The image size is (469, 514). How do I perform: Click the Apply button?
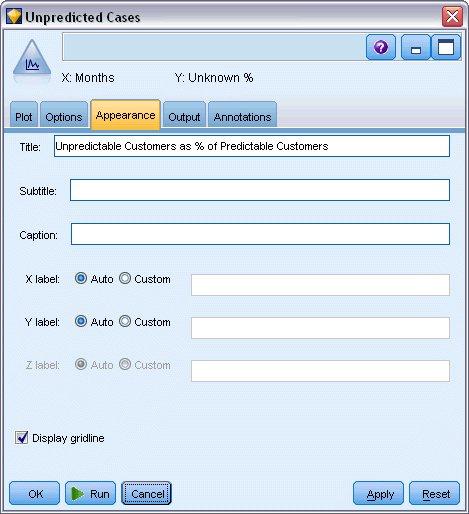[378, 493]
